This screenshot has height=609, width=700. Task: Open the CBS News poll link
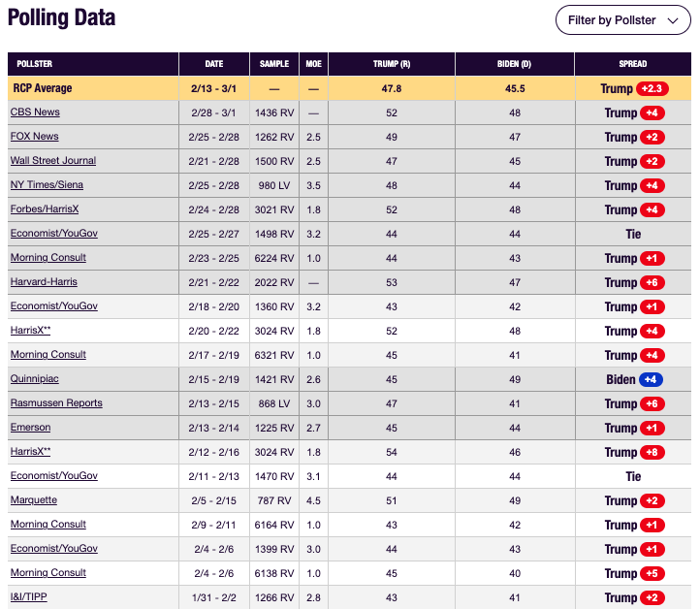point(35,112)
